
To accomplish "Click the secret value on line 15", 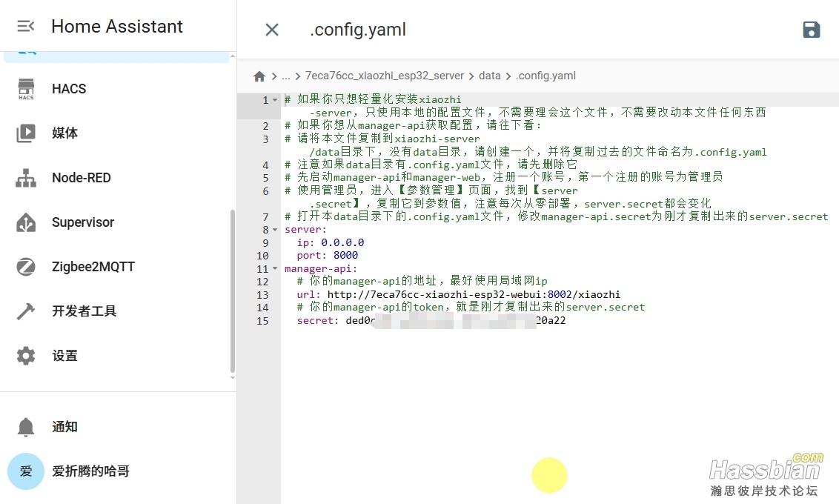I will click(455, 321).
